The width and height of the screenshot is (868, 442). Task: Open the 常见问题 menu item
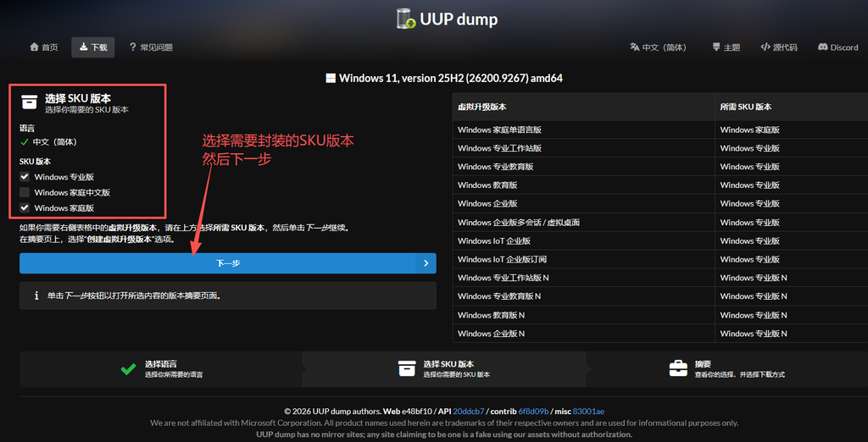151,47
